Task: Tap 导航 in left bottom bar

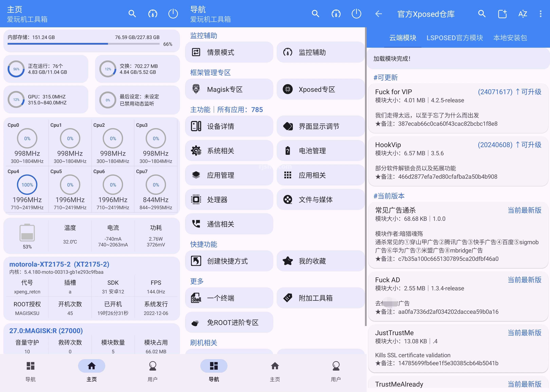Action: [x=30, y=371]
